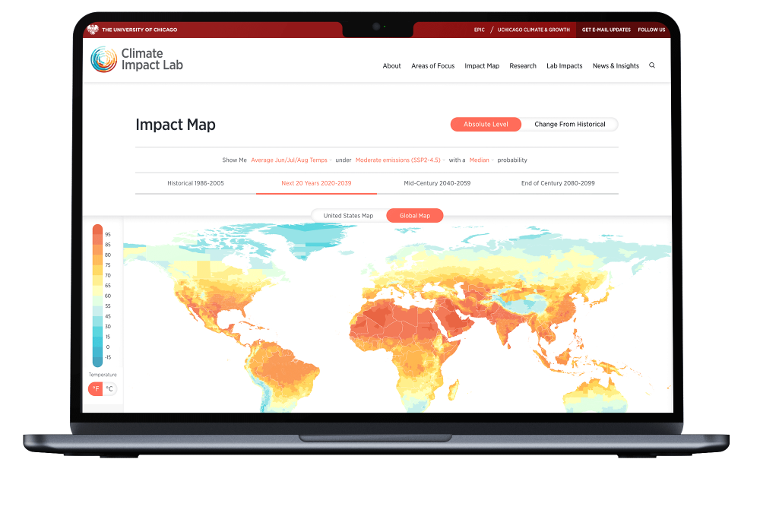Open the Areas of Focus menu
The image size is (760, 532).
432,66
